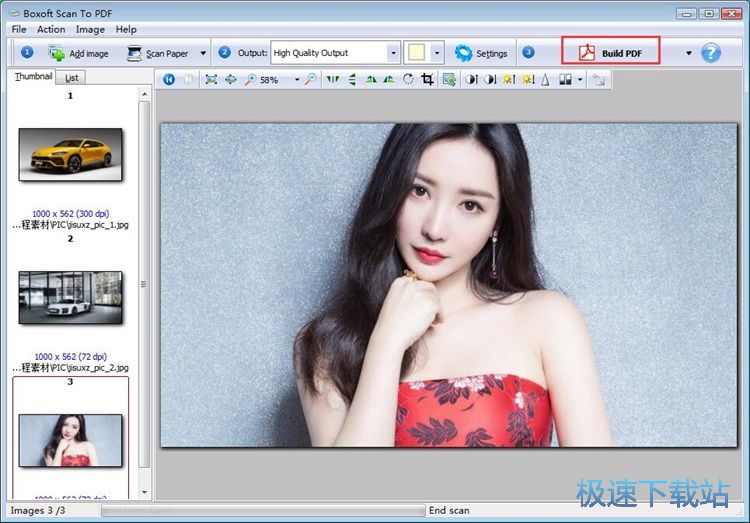Viewport: 750px width, 523px height.
Task: Decrease image contrast
Action: click(x=490, y=79)
